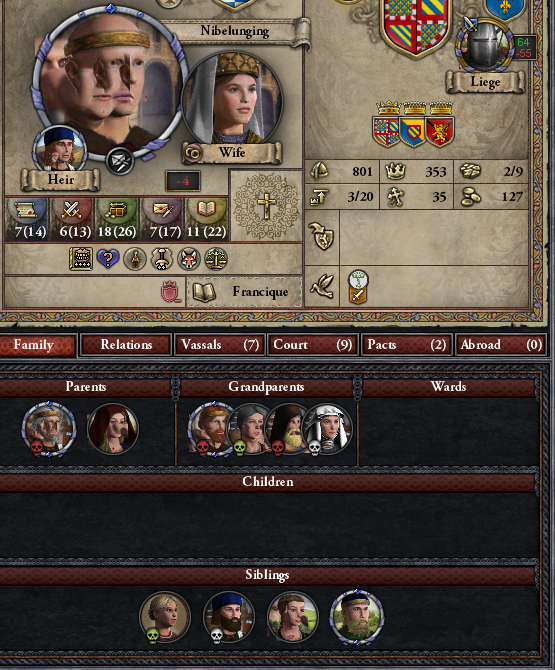Switch to the Vassals tab
This screenshot has height=670, width=555.
(220, 345)
